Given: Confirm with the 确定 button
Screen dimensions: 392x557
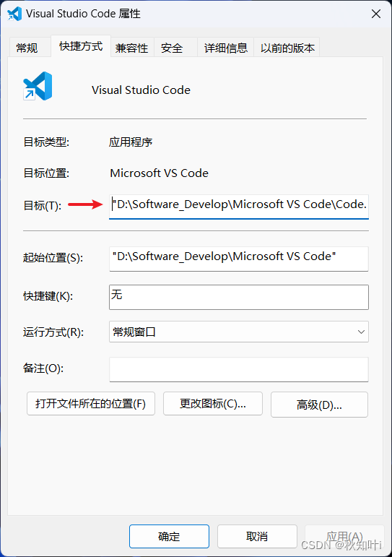Looking at the screenshot, I should click(x=169, y=536).
